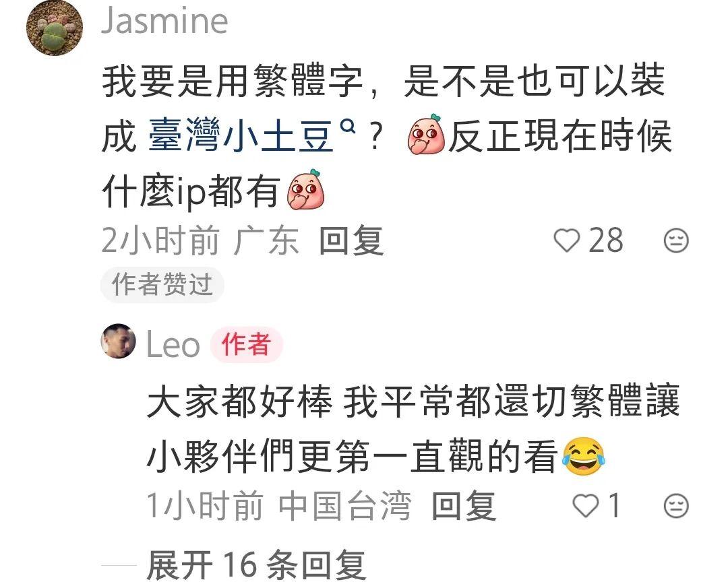Like Jasmine's comment with heart icon

tap(566, 240)
